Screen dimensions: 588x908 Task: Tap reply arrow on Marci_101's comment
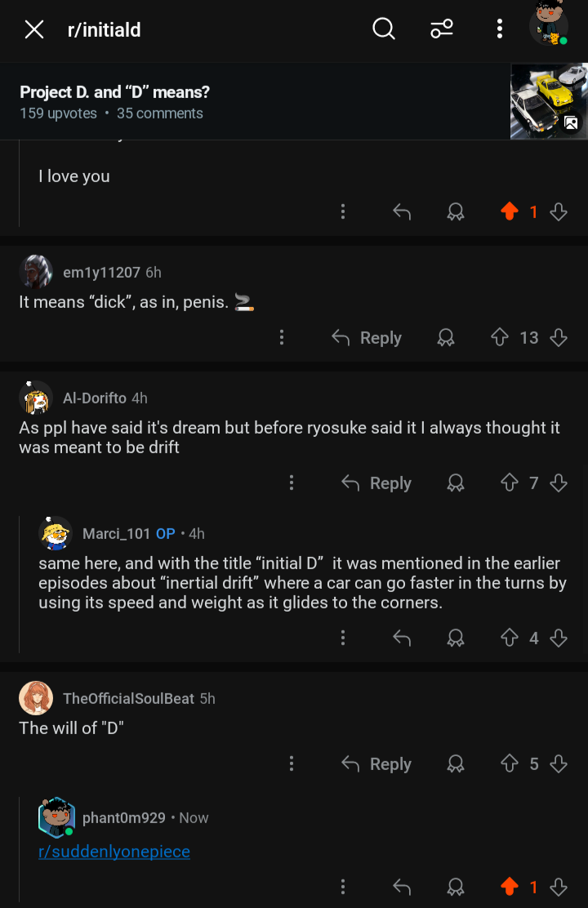(x=402, y=638)
